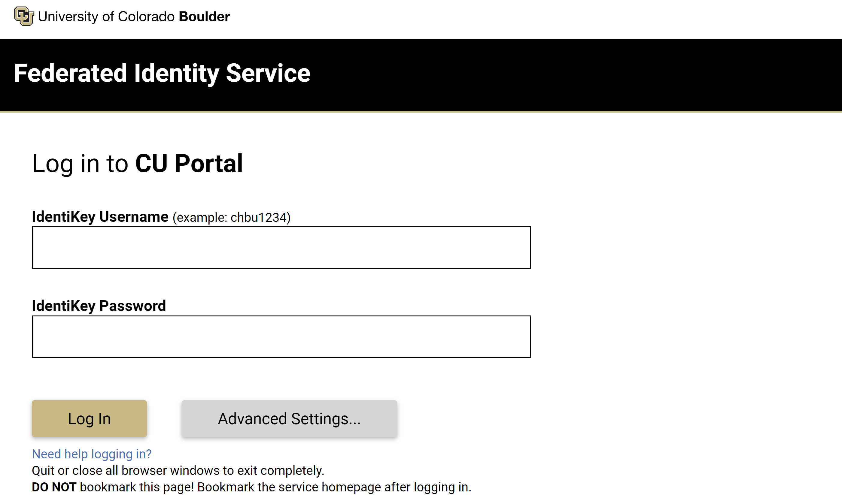This screenshot has height=504, width=842.
Task: Click the Federated Identity Service heading
Action: (162, 73)
